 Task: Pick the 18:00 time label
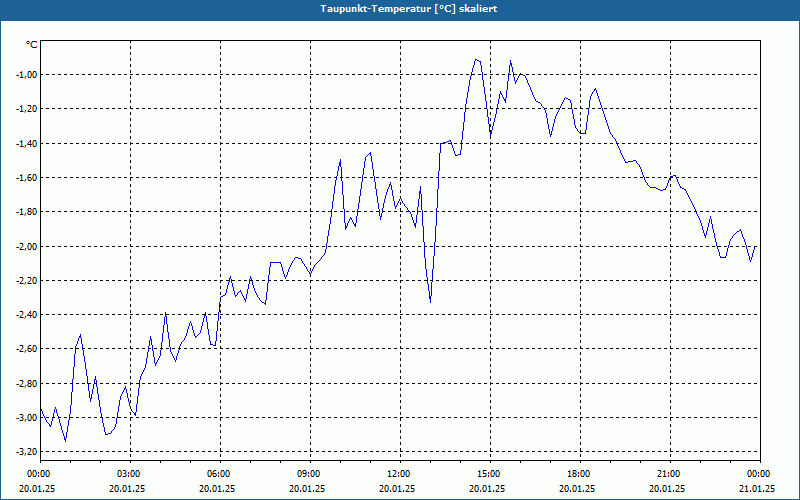coord(581,474)
